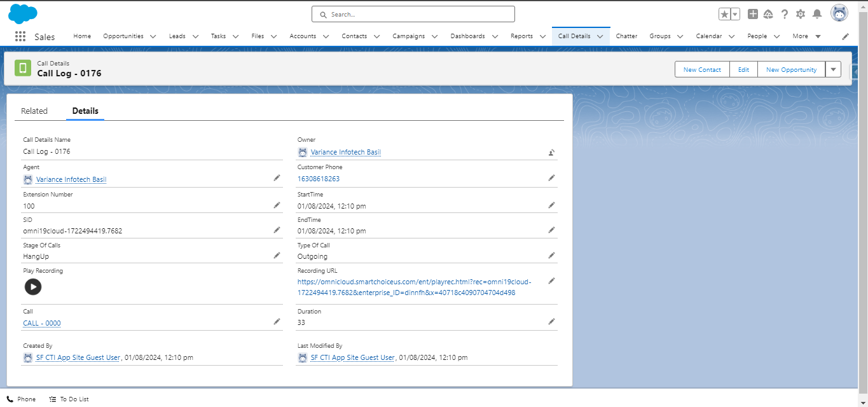
Task: Expand the Dashboards tab chevron
Action: click(x=495, y=36)
